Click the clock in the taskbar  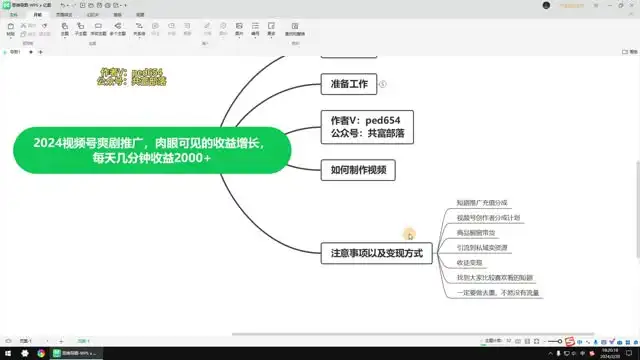coord(610,353)
